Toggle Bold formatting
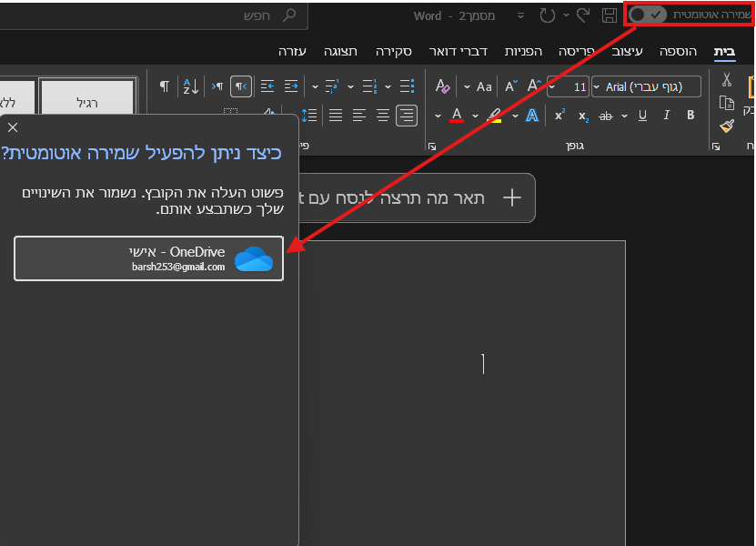Image resolution: width=756 pixels, height=546 pixels. (690, 116)
